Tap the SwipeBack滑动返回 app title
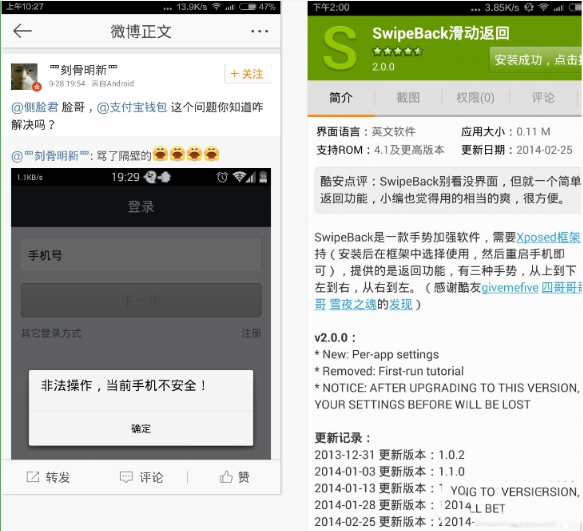This screenshot has width=583, height=531. pos(440,33)
